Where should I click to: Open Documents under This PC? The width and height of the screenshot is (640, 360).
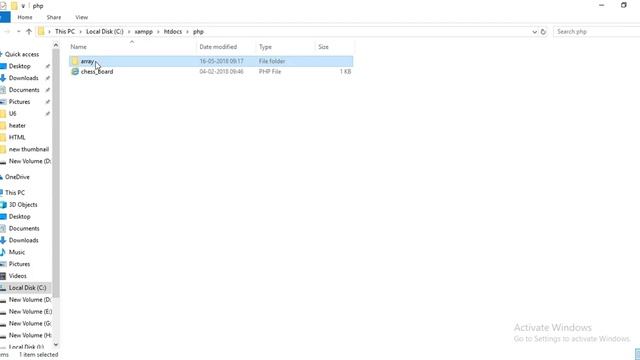pos(24,229)
